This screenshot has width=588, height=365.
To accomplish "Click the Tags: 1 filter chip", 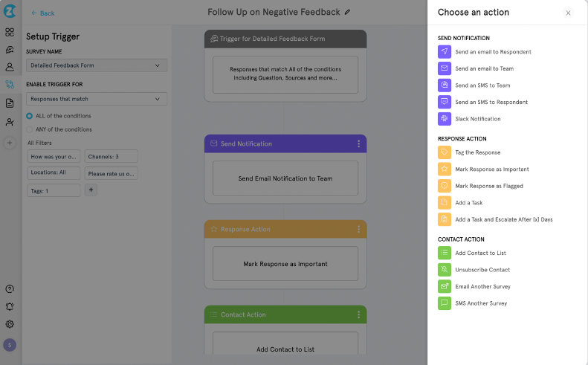I will click(54, 190).
